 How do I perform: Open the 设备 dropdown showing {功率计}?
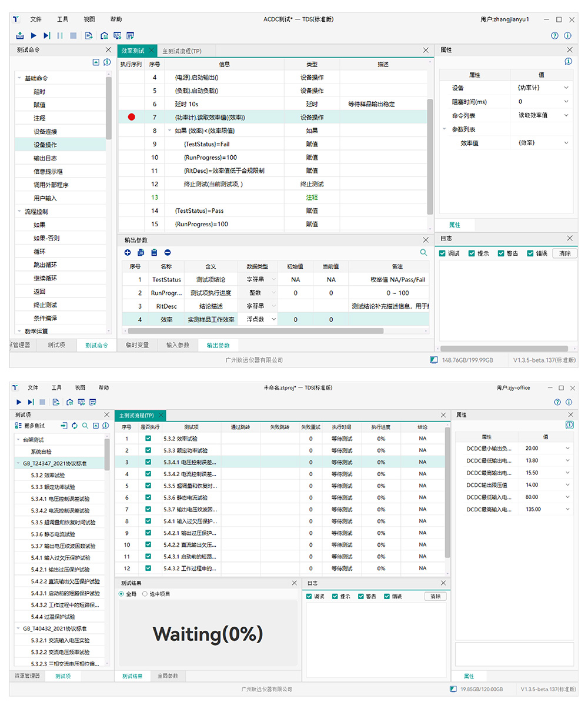[566, 88]
